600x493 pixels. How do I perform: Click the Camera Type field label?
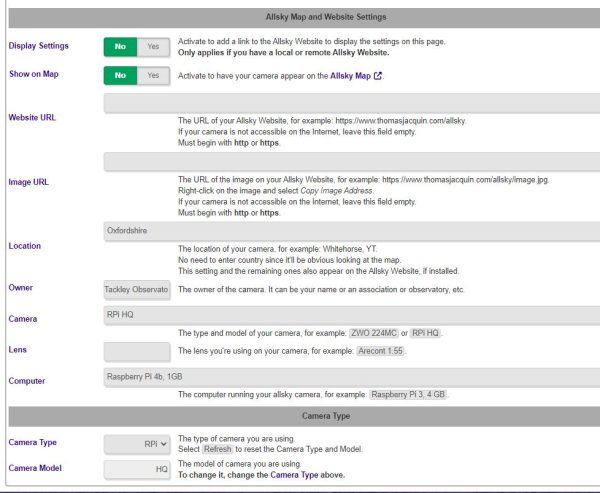coord(33,442)
